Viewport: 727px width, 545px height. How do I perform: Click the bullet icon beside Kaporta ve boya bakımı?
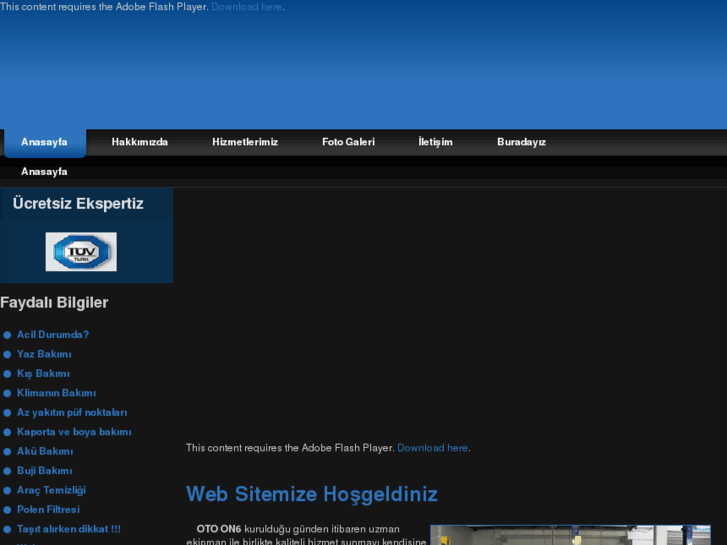point(7,432)
